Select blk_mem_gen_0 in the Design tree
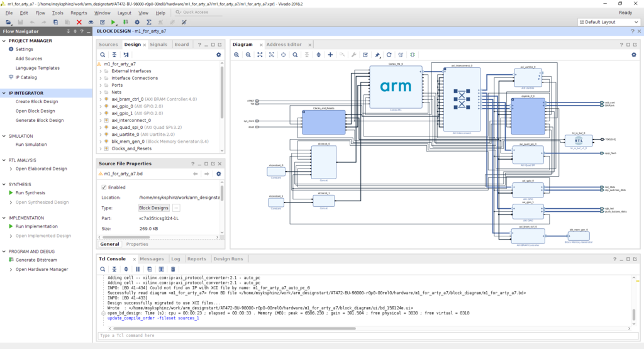The height and width of the screenshot is (349, 644). pos(160,141)
